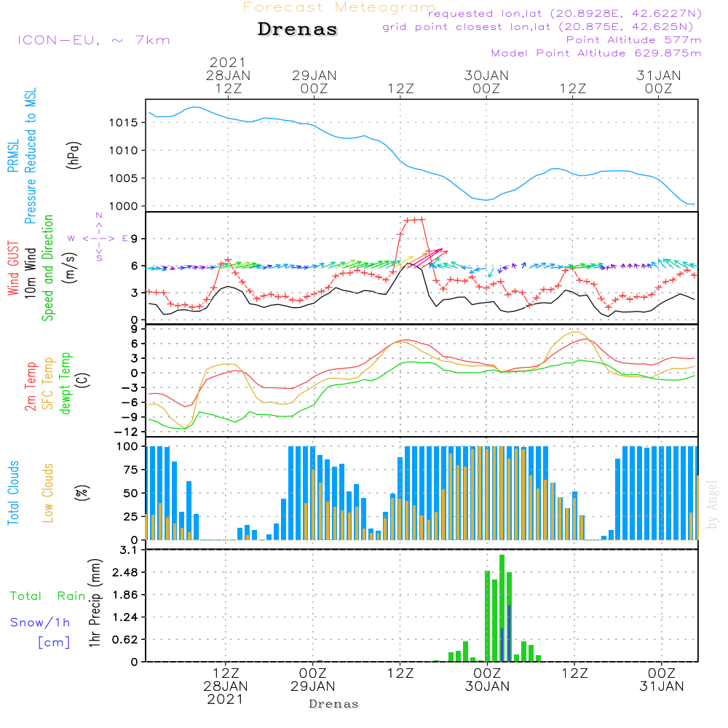Image resolution: width=728 pixels, height=728 pixels.
Task: Click pressure axis value 1005
Action: [x=123, y=179]
